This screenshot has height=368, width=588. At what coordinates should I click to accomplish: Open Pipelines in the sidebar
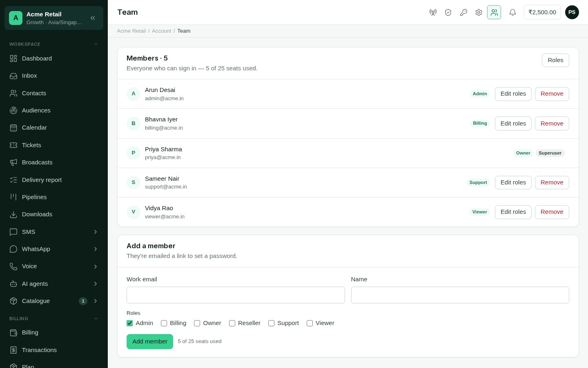(54, 197)
